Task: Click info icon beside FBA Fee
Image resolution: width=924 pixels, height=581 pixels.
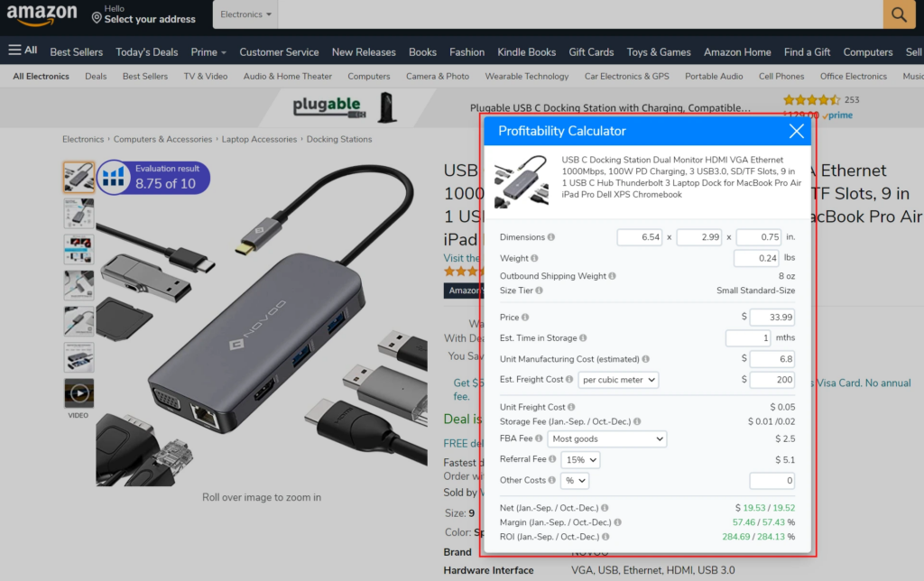Action: click(x=539, y=438)
